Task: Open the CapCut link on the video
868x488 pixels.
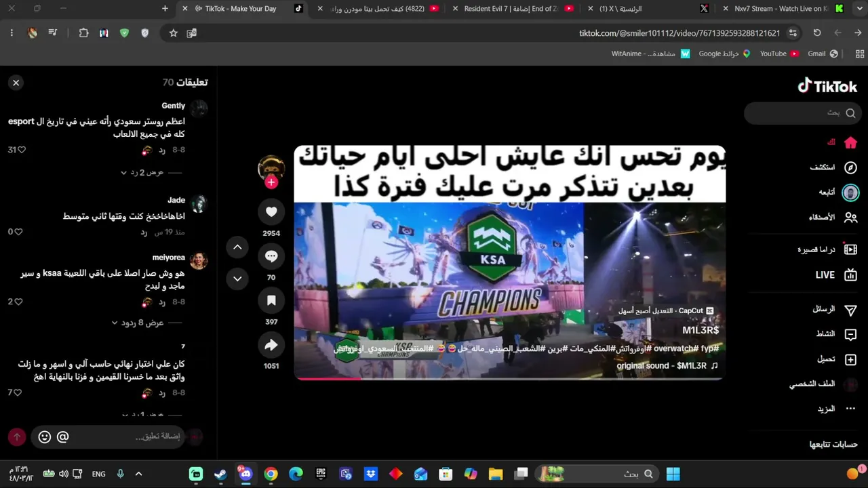Action: click(666, 310)
